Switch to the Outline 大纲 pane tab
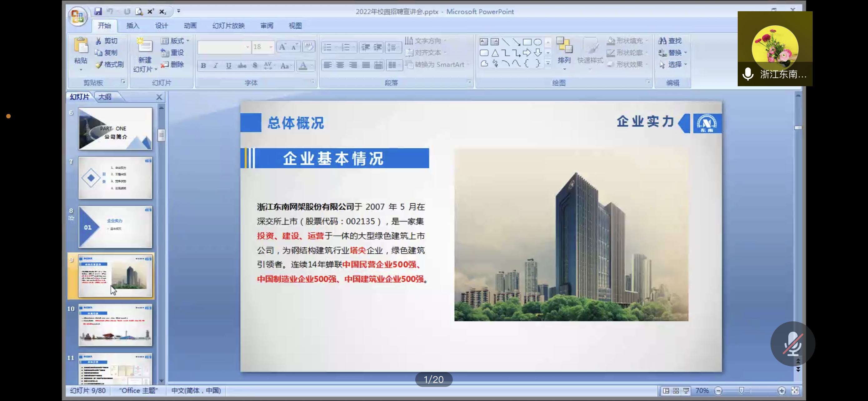The width and height of the screenshot is (868, 401). coord(105,97)
